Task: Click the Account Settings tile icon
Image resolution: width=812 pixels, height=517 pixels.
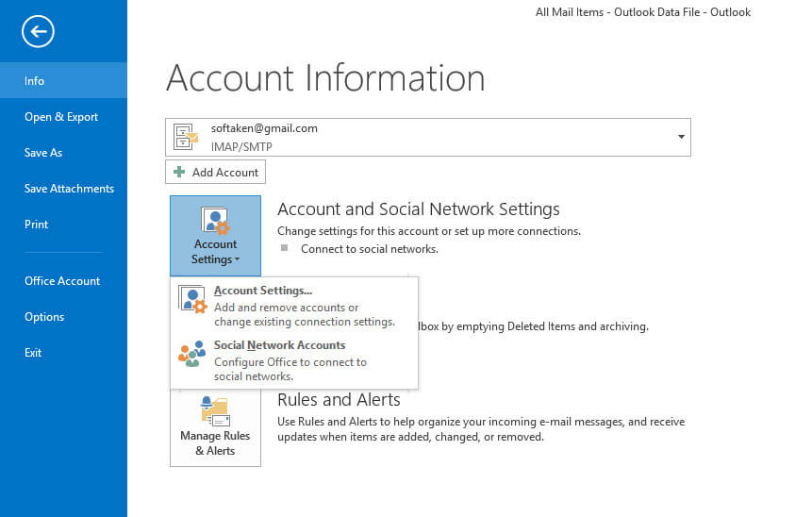Action: pos(215,221)
